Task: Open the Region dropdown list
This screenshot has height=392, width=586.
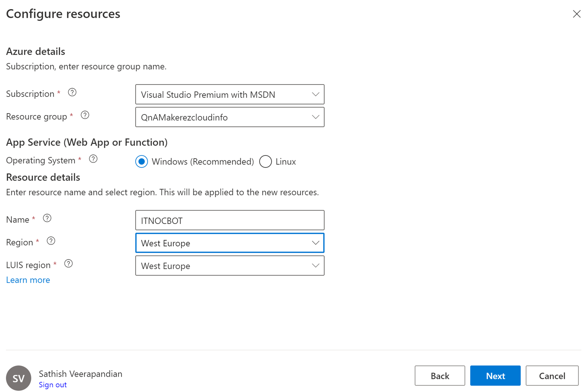Action: (x=230, y=243)
